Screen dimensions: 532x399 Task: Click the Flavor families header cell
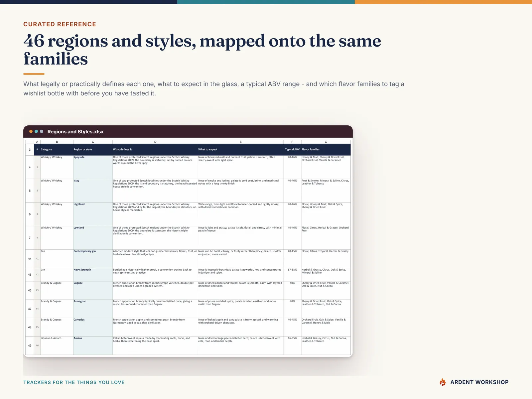[326, 150]
